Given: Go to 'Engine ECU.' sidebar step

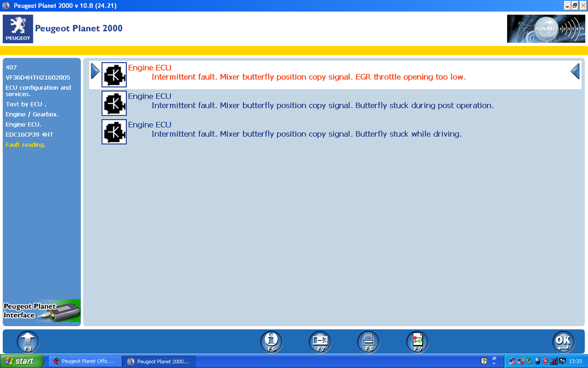Looking at the screenshot, I should [23, 125].
